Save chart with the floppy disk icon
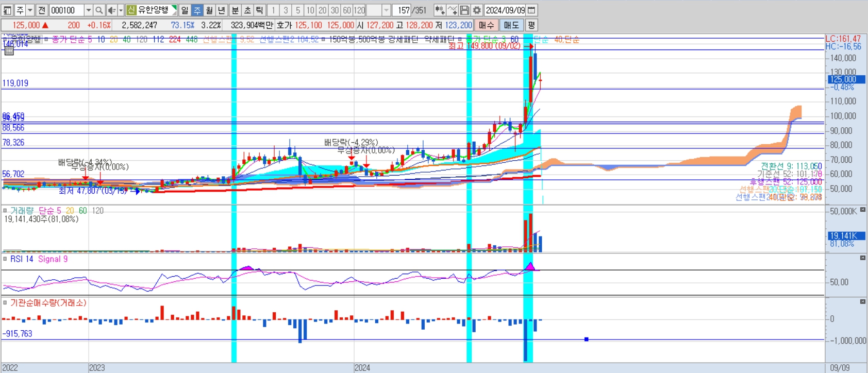This screenshot has width=868, height=373. 464,10
